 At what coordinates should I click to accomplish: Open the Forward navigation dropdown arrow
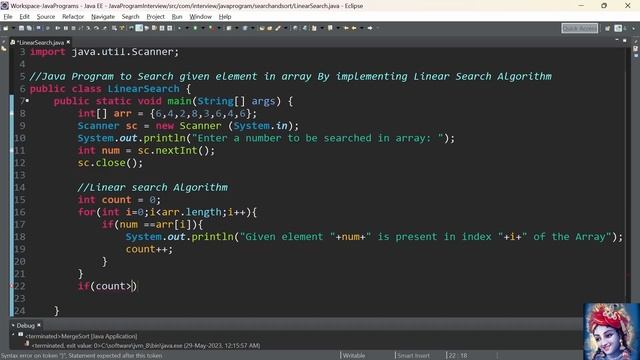click(x=378, y=28)
